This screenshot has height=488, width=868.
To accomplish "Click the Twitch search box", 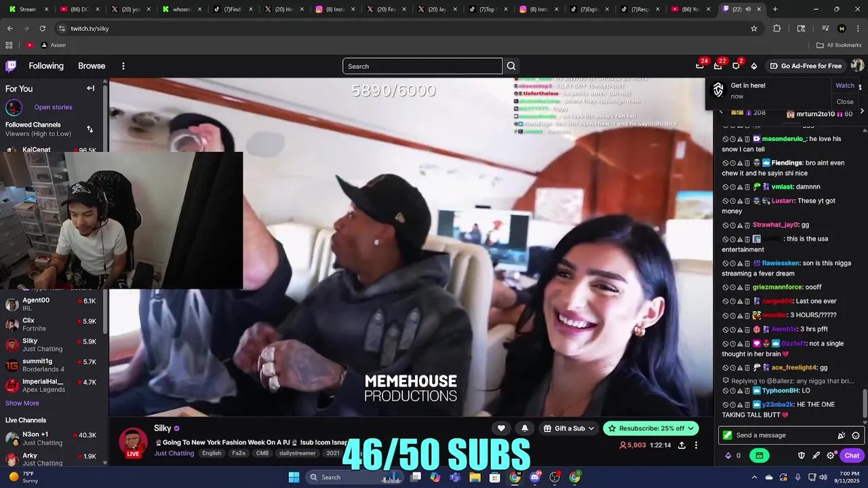I will (422, 66).
